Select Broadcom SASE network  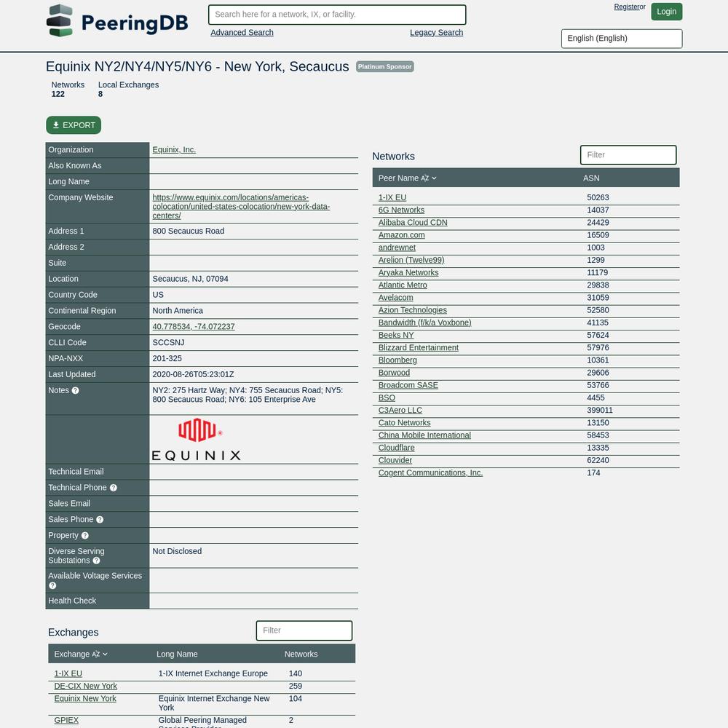click(x=408, y=386)
